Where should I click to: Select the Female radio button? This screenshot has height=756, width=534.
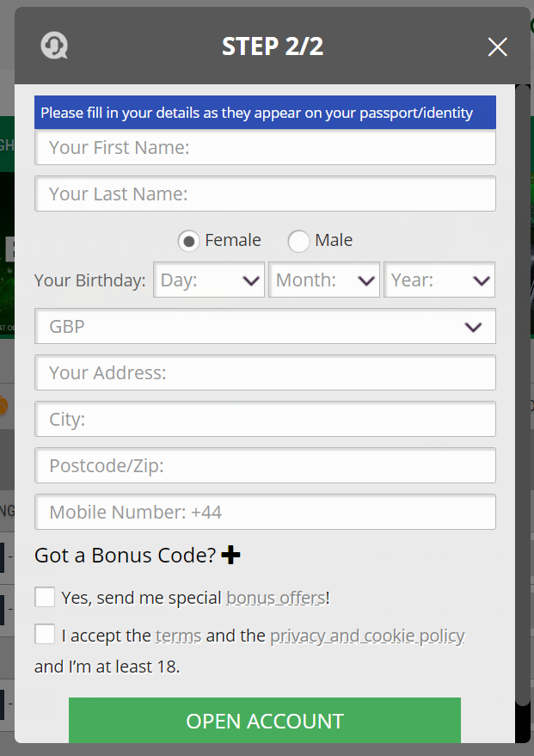[189, 241]
